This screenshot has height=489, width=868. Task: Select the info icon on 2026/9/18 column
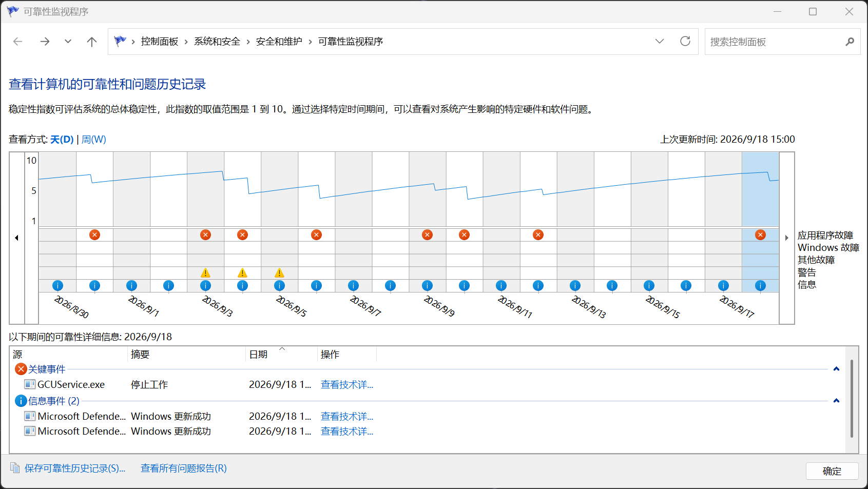pos(760,285)
